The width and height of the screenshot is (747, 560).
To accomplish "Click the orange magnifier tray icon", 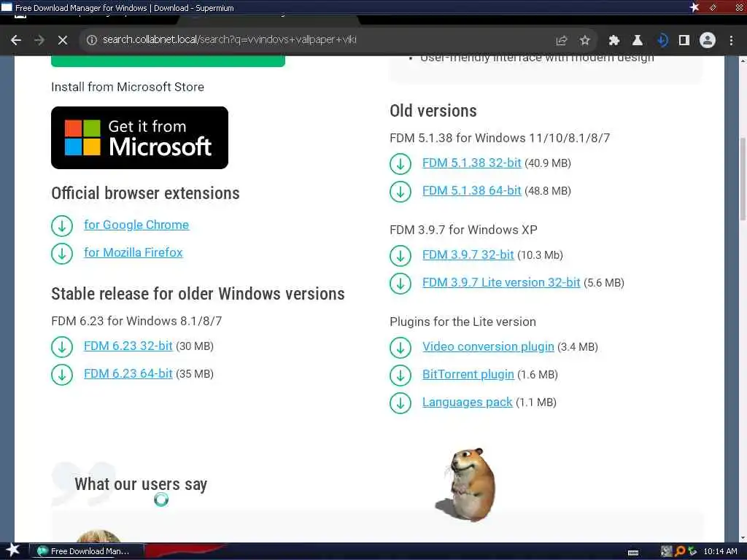I will (x=680, y=551).
